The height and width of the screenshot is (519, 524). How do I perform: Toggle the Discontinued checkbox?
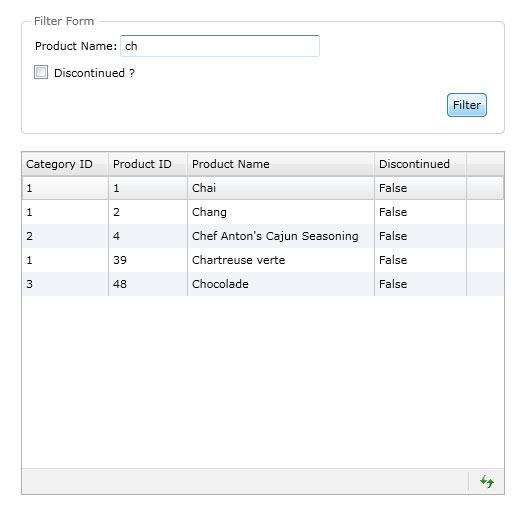(41, 72)
